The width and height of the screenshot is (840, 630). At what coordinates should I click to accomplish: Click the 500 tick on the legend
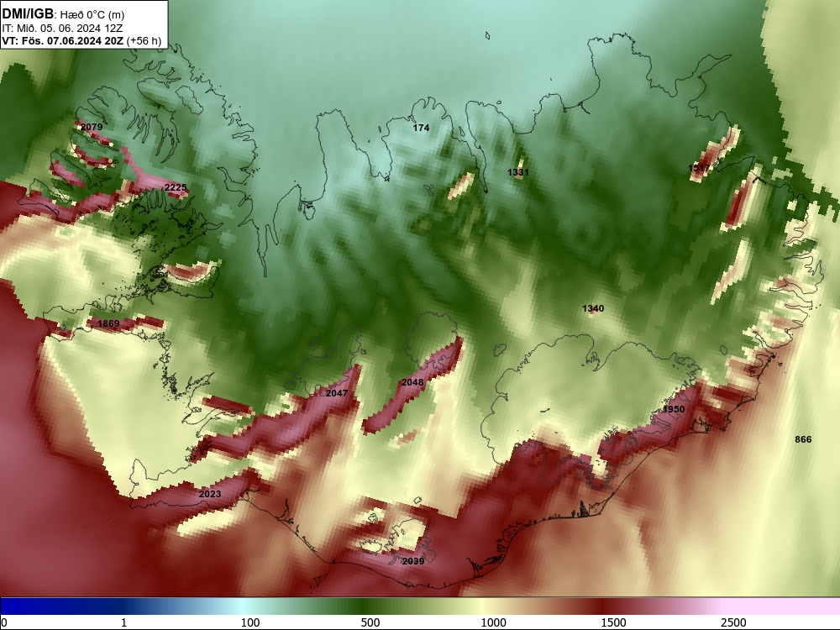pyautogui.click(x=370, y=622)
